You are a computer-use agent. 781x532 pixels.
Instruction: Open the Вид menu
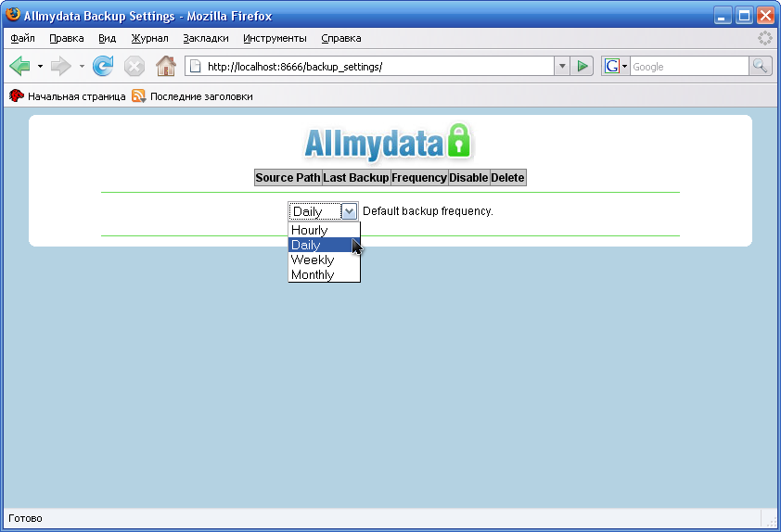[x=107, y=38]
